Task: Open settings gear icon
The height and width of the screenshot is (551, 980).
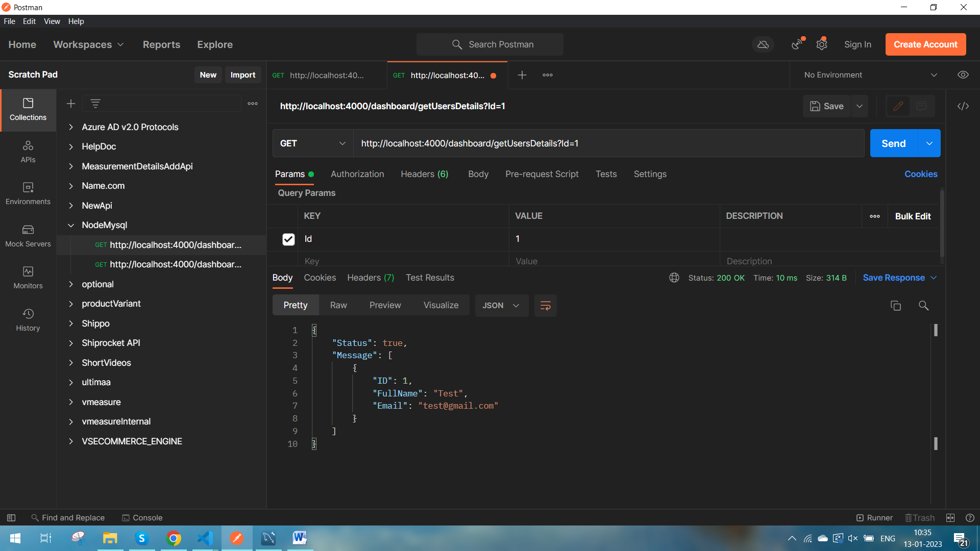Action: (x=822, y=44)
